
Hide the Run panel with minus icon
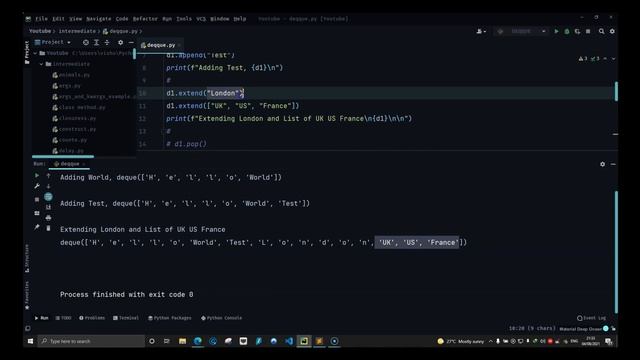click(613, 164)
